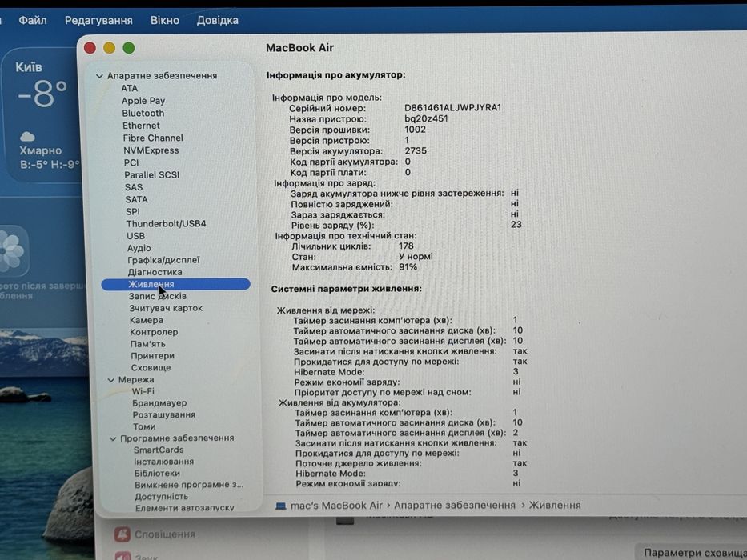Click the Системні параметри живлення heading
This screenshot has height=560, width=747.
tap(347, 289)
